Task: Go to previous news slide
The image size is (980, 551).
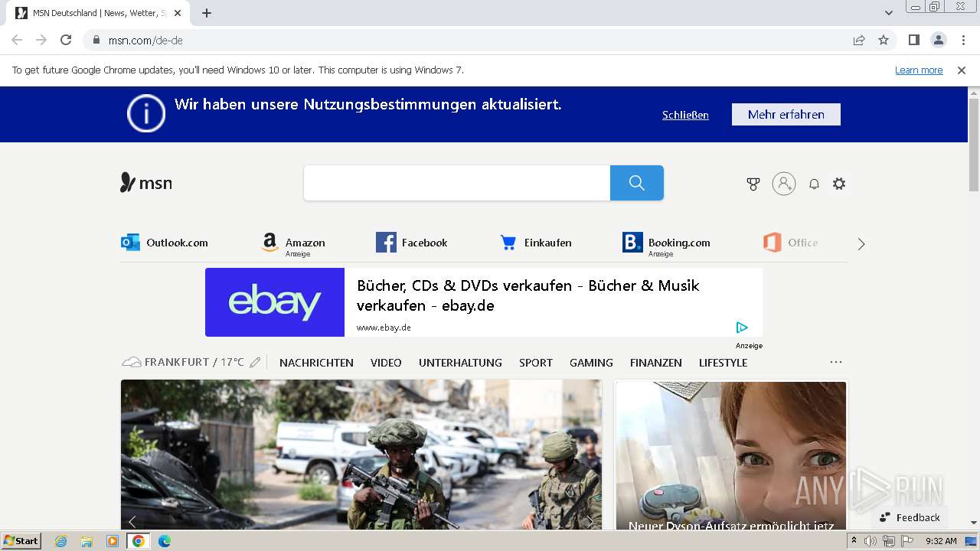Action: point(132,521)
